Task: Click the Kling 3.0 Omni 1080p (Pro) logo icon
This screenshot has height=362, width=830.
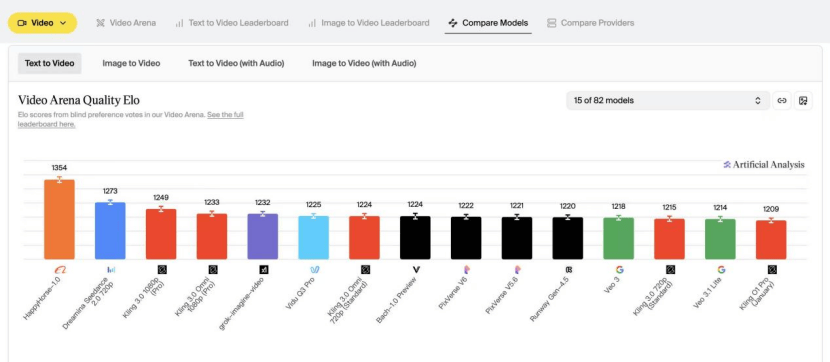Action: pos(213,270)
